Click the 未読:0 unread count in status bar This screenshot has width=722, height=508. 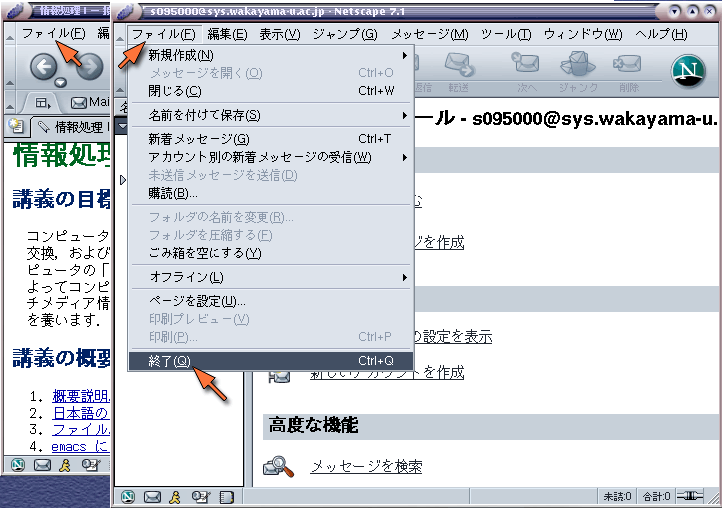pos(617,496)
